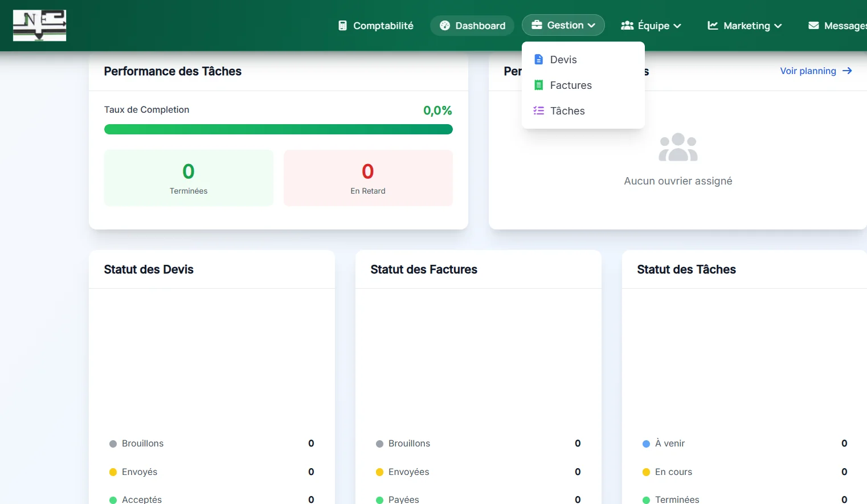Click the Payées legend label
Screen dimensions: 867x504
click(404, 499)
